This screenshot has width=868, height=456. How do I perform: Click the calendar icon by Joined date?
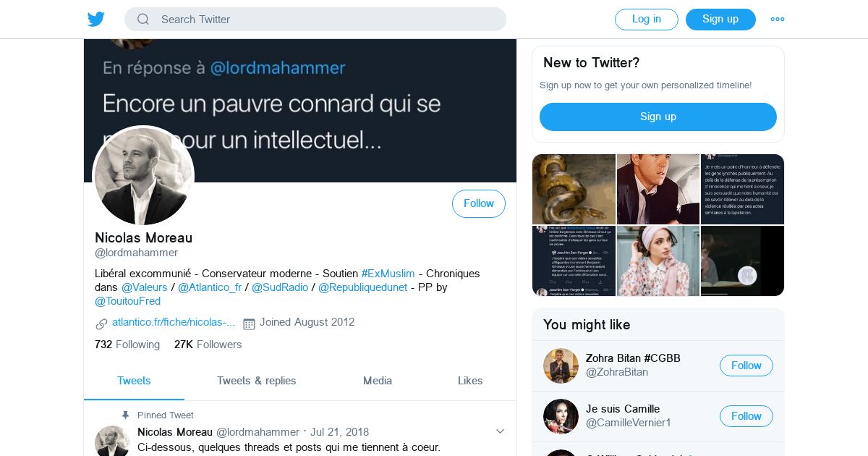[x=249, y=324]
